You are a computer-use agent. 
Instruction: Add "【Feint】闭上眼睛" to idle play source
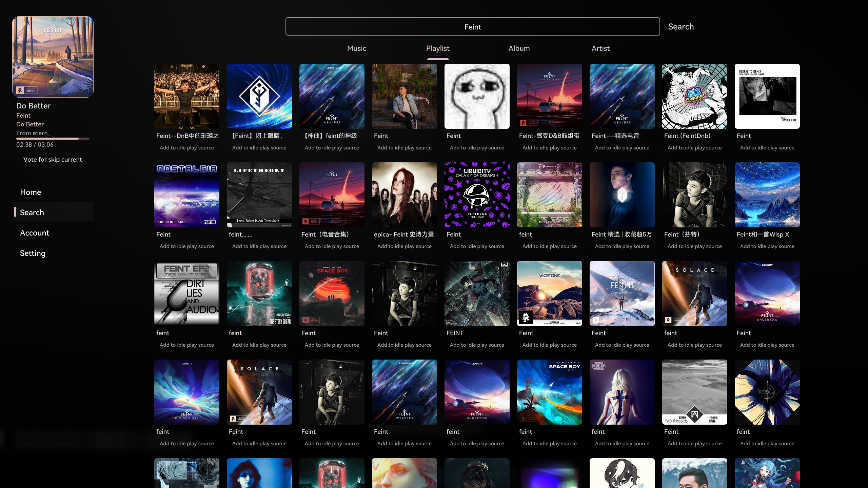pyautogui.click(x=259, y=148)
